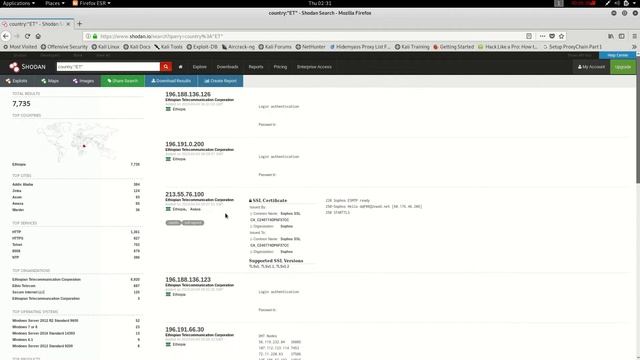The width and height of the screenshot is (640, 360).
Task: Toggle reader view icon in address bar
Action: coord(529,36)
